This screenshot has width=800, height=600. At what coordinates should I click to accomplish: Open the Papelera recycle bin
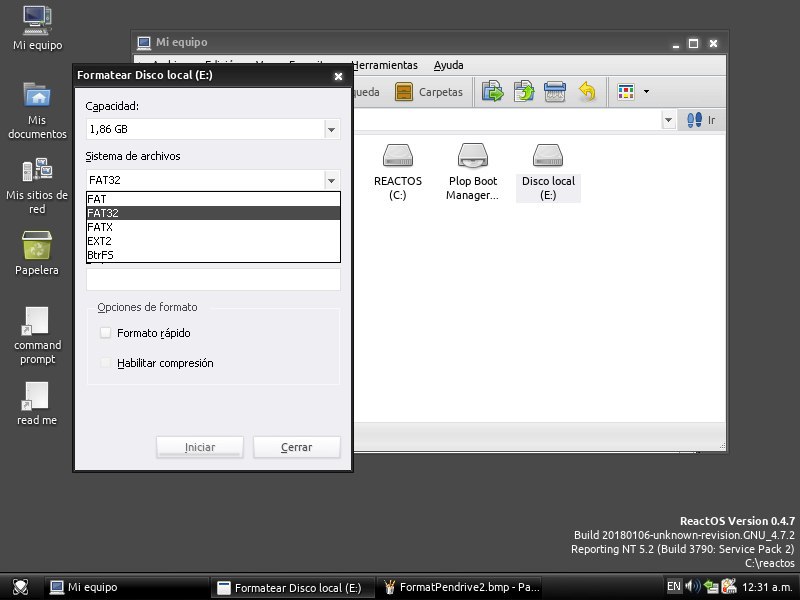(37, 254)
